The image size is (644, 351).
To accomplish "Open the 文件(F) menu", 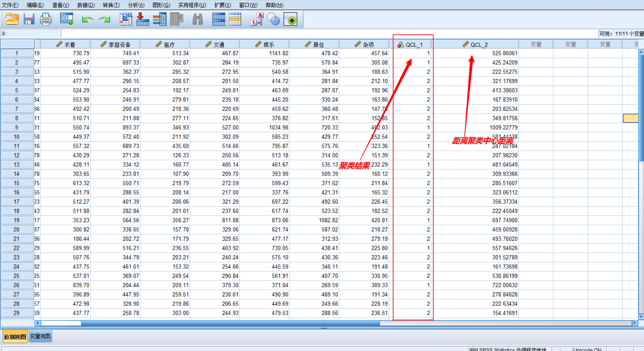I will pyautogui.click(x=10, y=5).
